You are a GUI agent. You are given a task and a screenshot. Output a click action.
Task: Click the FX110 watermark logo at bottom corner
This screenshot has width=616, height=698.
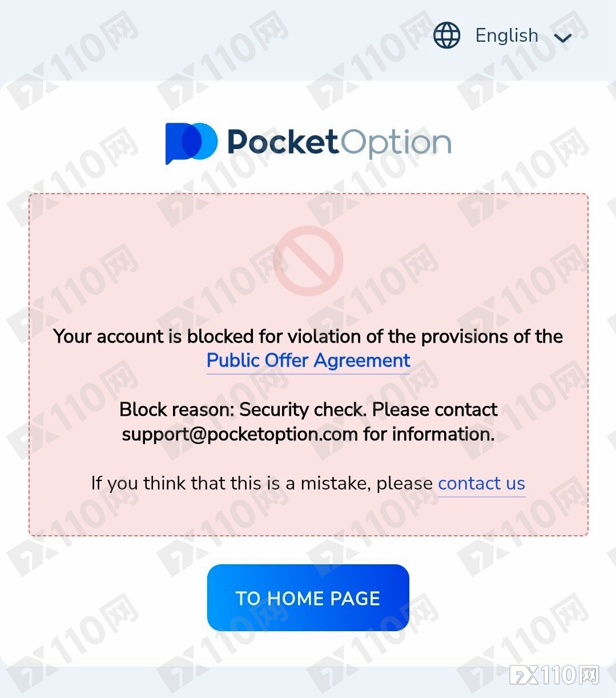tap(554, 675)
